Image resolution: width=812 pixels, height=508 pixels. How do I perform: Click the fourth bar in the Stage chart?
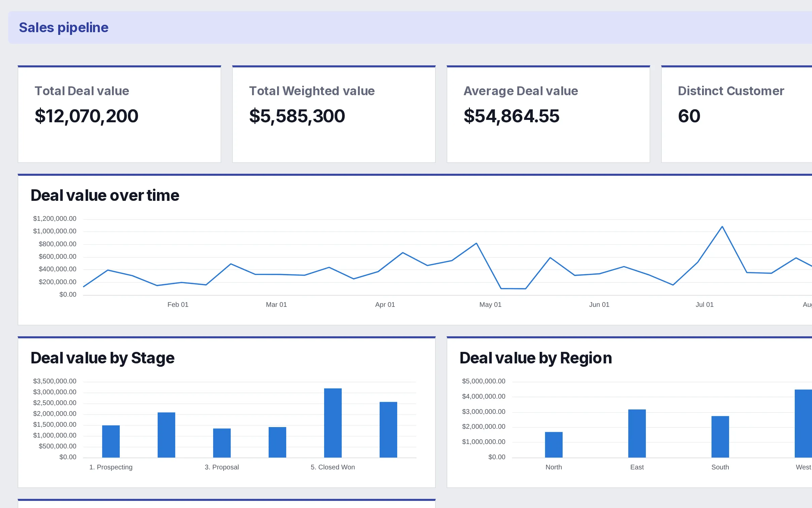(277, 442)
